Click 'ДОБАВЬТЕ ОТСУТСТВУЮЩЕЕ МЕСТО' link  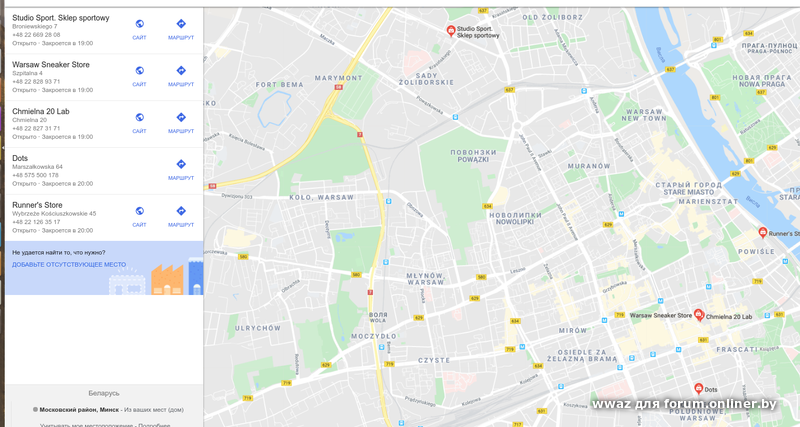click(x=69, y=265)
